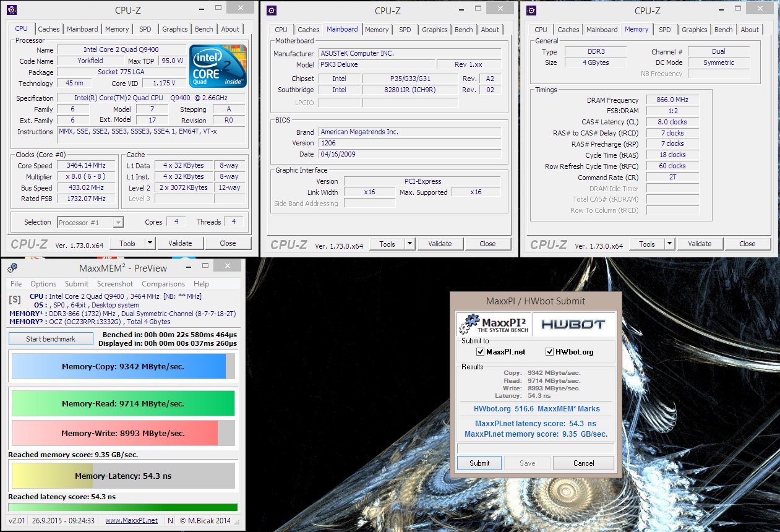
Task: Open the Tools dropdown arrow in Mainboard-tab window
Action: coord(409,244)
